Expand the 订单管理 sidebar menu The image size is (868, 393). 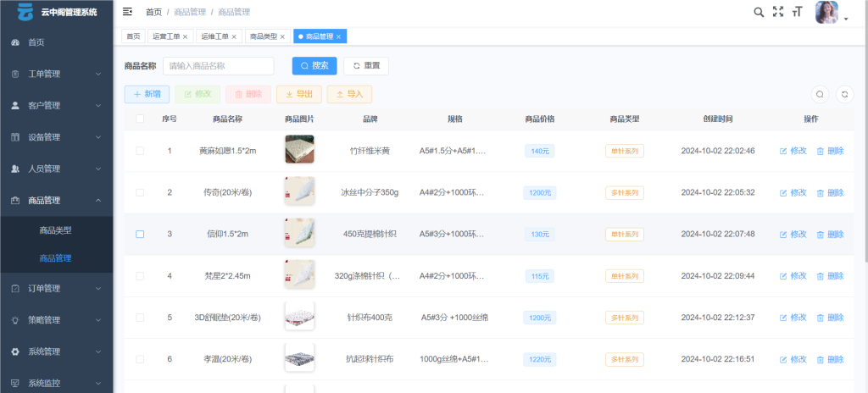coord(56,288)
